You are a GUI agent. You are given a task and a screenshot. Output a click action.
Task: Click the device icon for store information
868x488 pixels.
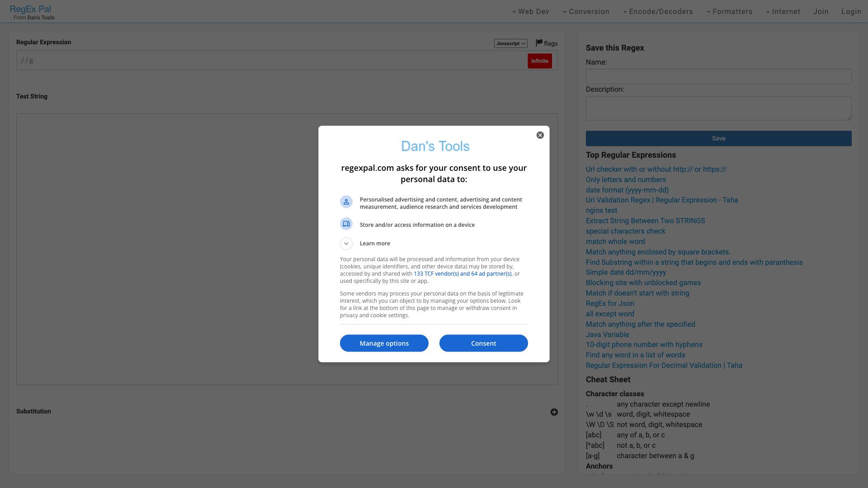pos(346,224)
